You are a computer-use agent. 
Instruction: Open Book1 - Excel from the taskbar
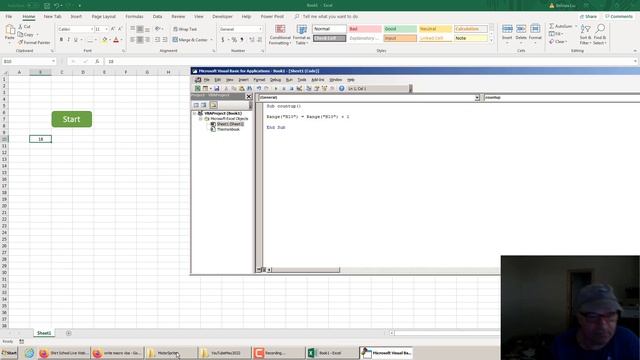point(331,353)
